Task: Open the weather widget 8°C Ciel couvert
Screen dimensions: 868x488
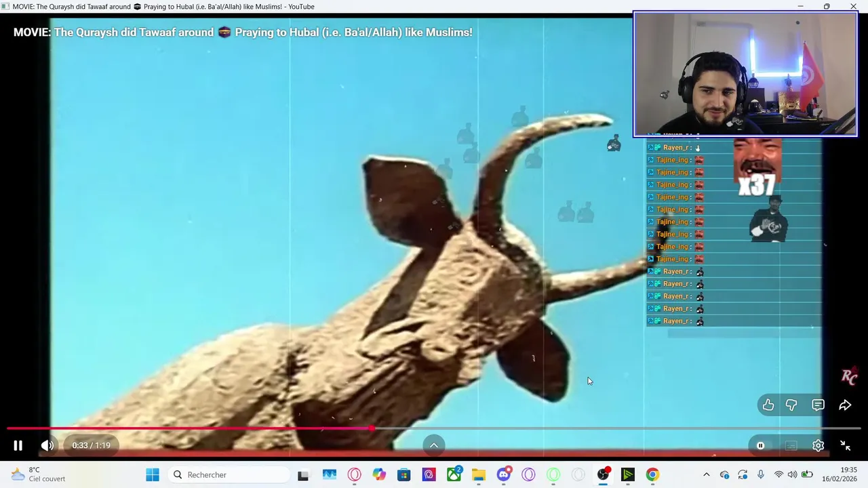Action: (39, 474)
